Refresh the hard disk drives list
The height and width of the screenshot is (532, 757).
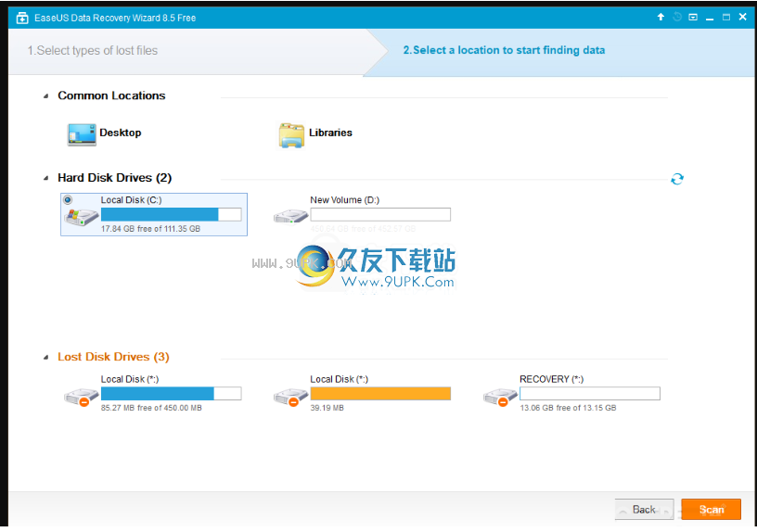[677, 179]
